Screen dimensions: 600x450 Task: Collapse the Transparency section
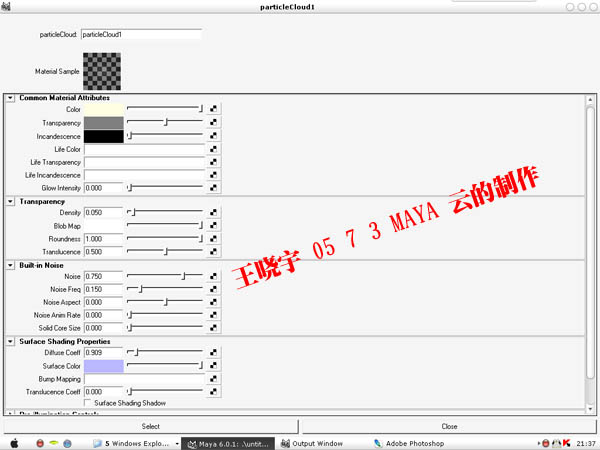[x=10, y=202]
